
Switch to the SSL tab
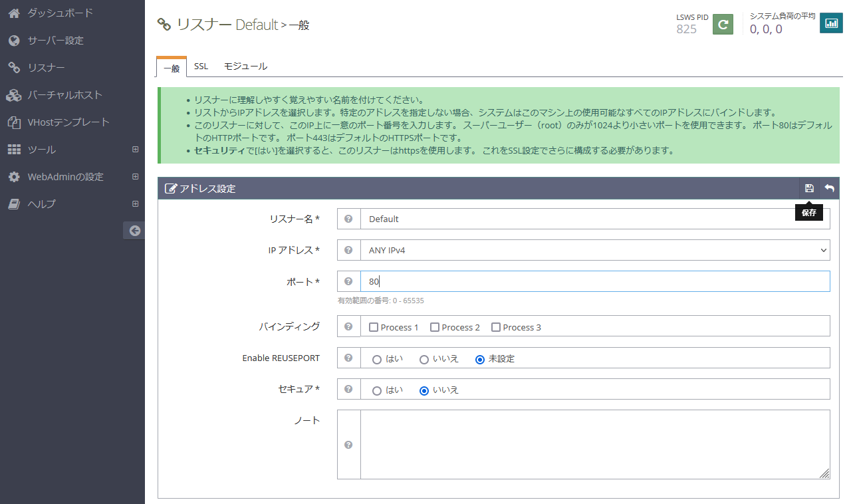[x=201, y=66]
